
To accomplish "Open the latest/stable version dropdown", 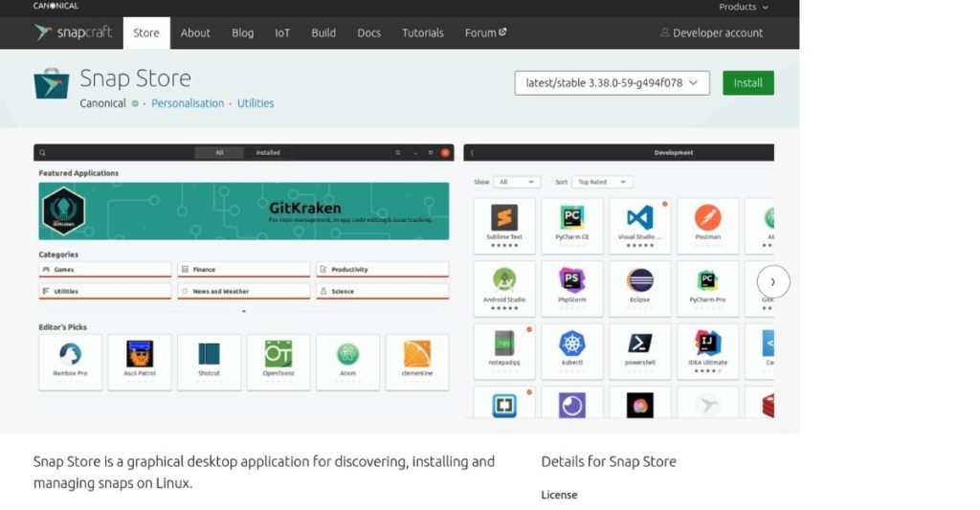I will tap(612, 83).
